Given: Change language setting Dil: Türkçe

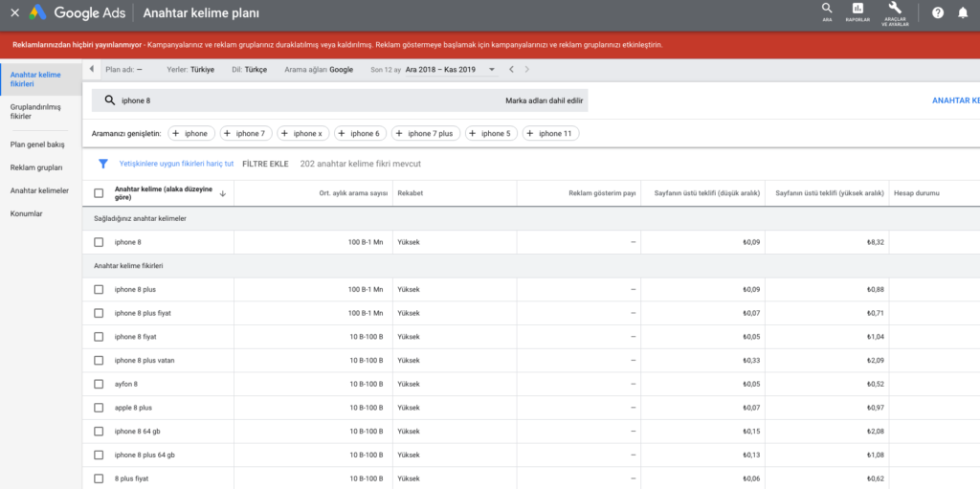Looking at the screenshot, I should coord(250,70).
